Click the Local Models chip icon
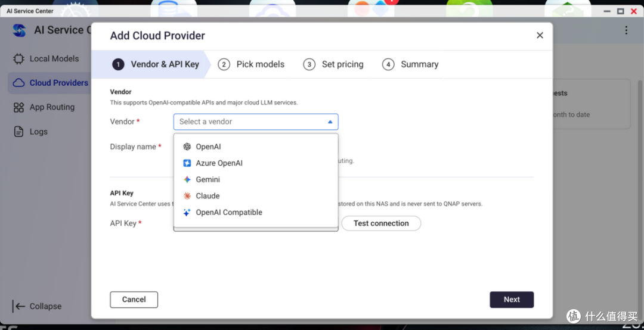The height and width of the screenshot is (330, 644). pyautogui.click(x=18, y=59)
